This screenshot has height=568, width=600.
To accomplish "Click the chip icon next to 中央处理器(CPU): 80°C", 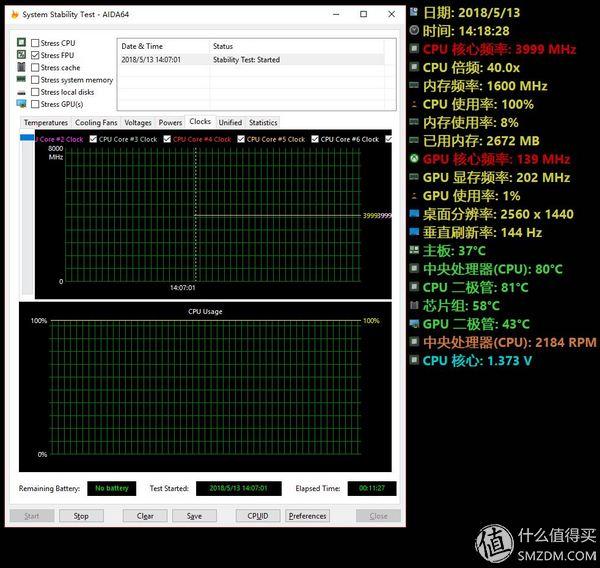I will pyautogui.click(x=414, y=268).
